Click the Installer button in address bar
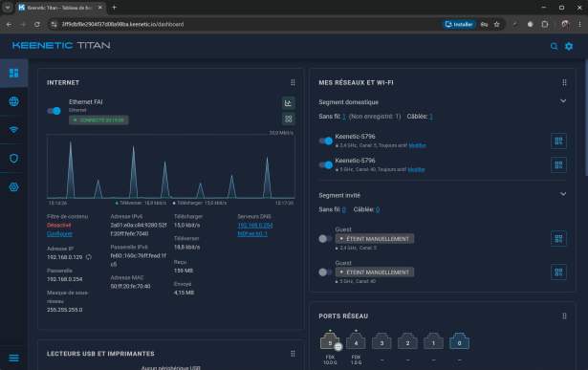The image size is (588, 370). (x=459, y=24)
